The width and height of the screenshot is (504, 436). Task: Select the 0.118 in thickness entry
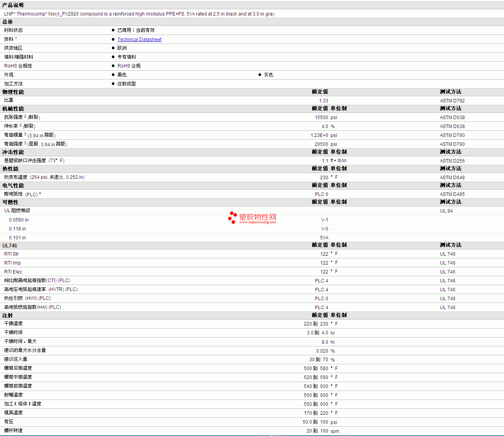(17, 229)
